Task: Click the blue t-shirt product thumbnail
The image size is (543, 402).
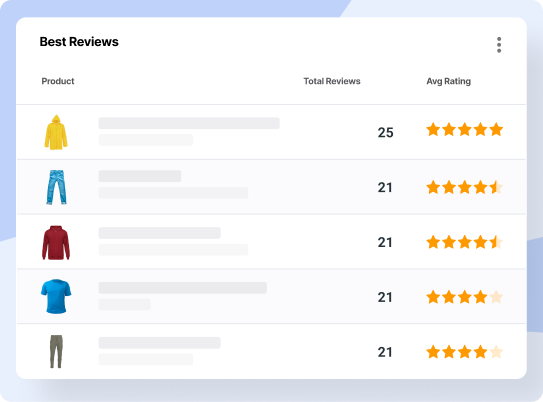Action: (56, 296)
